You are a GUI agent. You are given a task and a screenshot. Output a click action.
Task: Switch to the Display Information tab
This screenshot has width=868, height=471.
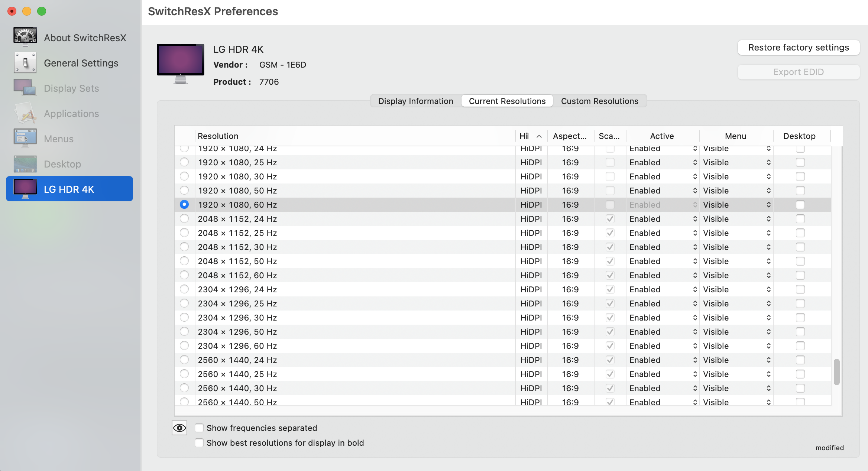pyautogui.click(x=415, y=101)
